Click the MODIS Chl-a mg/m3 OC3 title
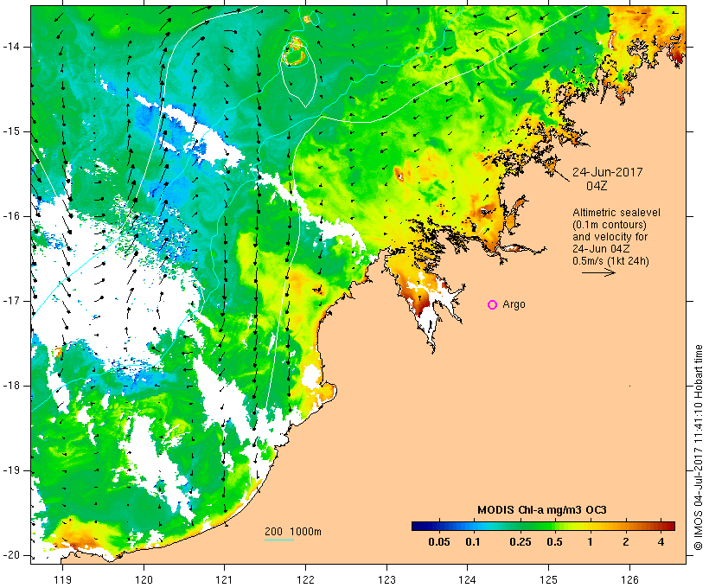Viewport: 709px width, 588px height. pyautogui.click(x=542, y=510)
